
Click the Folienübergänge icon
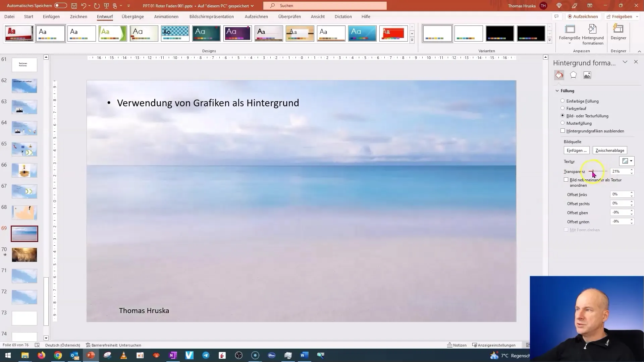[133, 16]
